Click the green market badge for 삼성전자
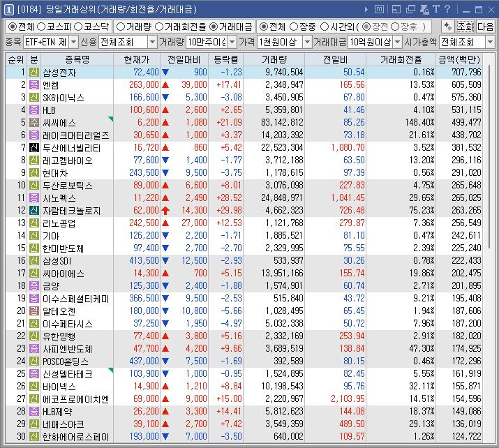This screenshot has height=448, width=499. [34, 73]
